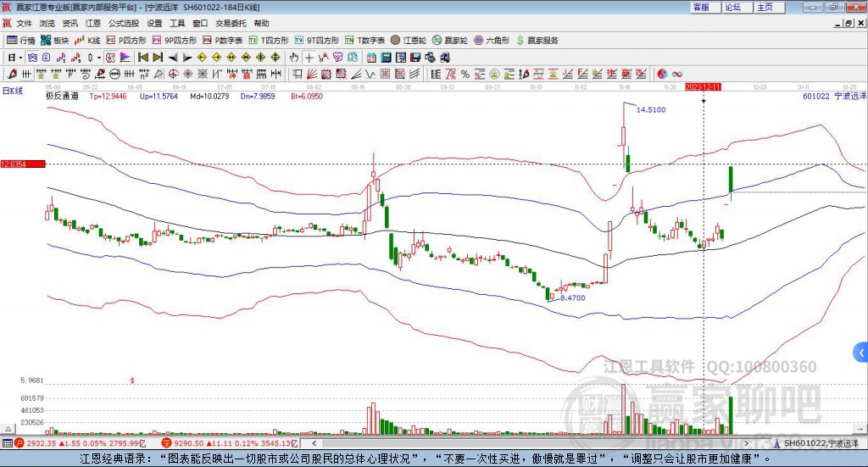868x467 pixels.
Task: Open the 江恩 menu
Action: 93,23
